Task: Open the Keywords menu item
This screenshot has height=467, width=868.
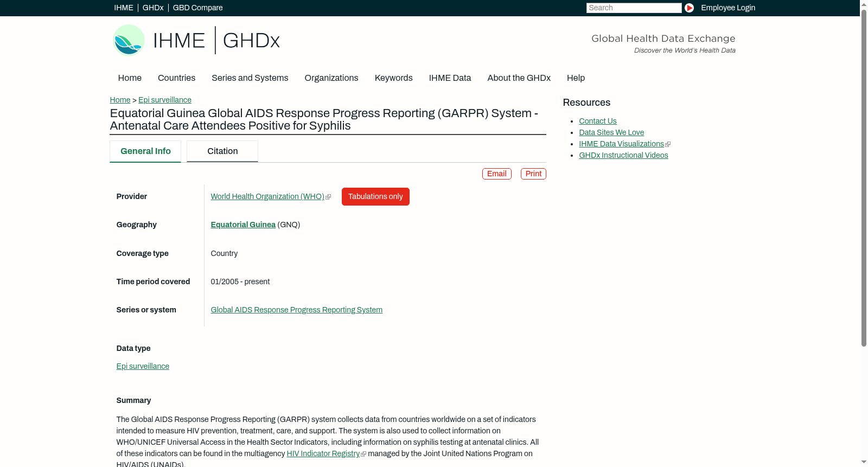Action: tap(393, 78)
